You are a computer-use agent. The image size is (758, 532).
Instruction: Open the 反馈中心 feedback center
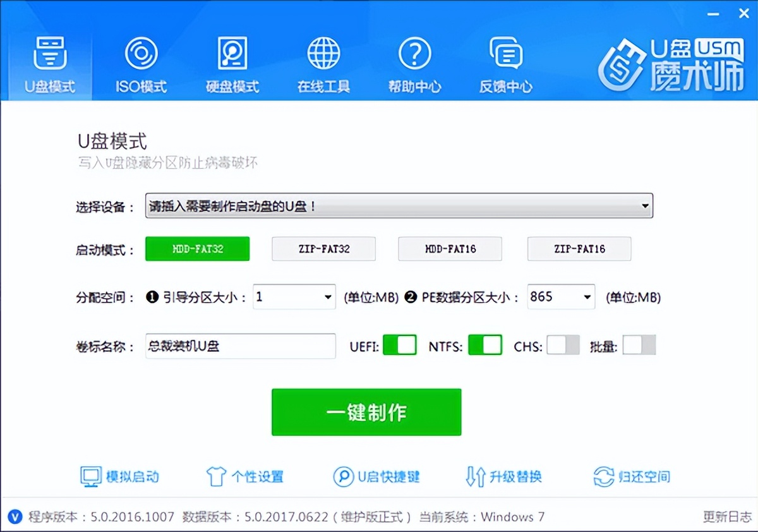505,61
